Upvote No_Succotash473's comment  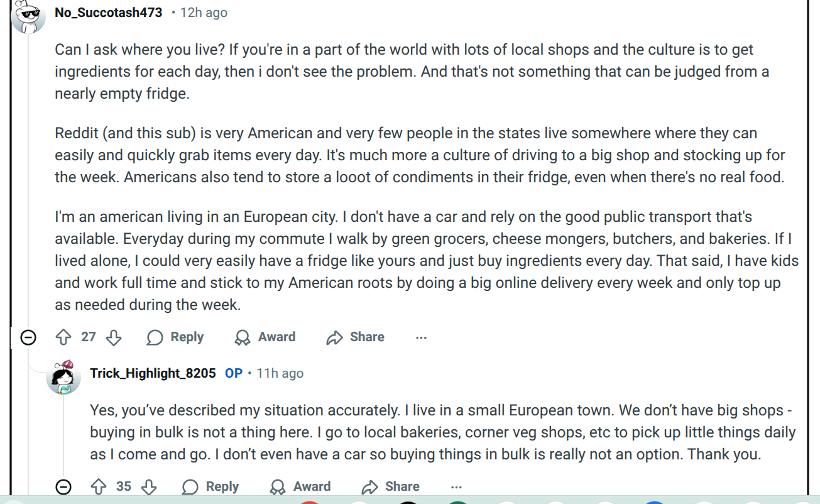point(63,337)
